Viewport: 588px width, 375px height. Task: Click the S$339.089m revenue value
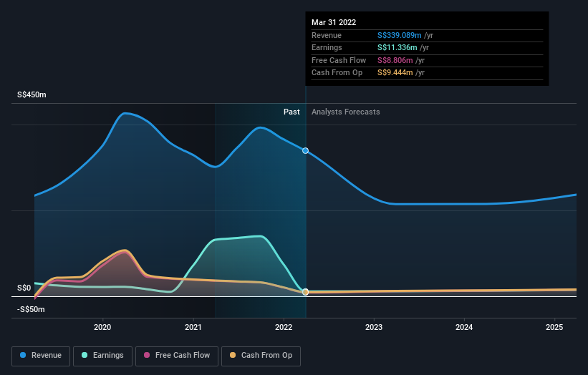400,35
